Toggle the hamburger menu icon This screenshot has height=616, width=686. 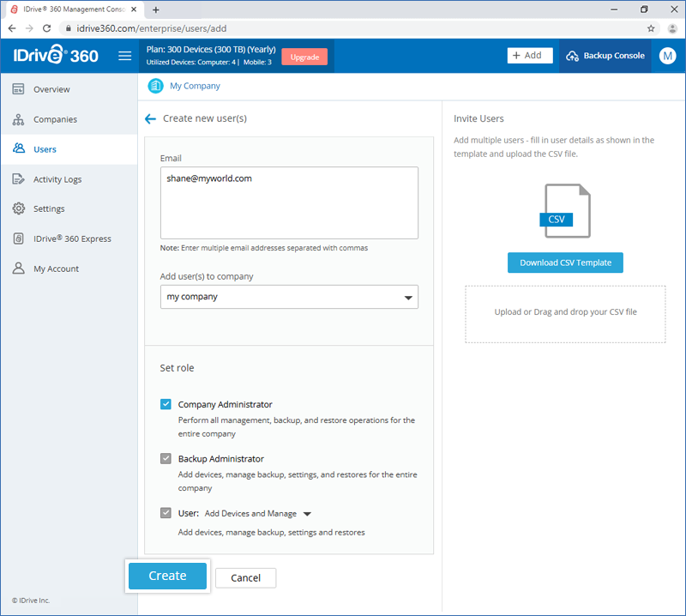(124, 56)
